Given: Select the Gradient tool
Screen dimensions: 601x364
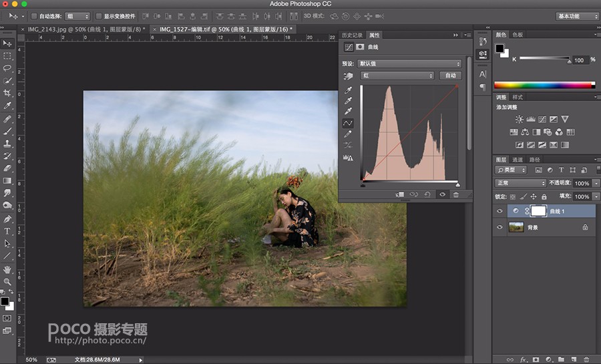Looking at the screenshot, I should (x=7, y=180).
